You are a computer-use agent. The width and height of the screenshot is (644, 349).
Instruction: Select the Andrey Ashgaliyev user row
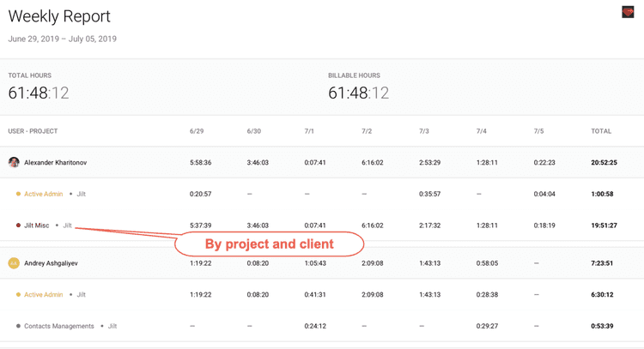coord(51,263)
